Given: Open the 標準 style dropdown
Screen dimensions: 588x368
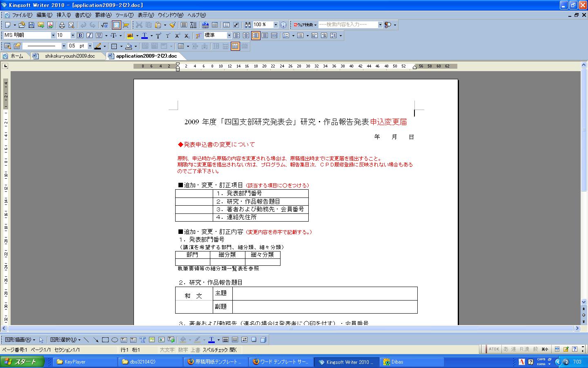Looking at the screenshot, I should pyautogui.click(x=229, y=36).
